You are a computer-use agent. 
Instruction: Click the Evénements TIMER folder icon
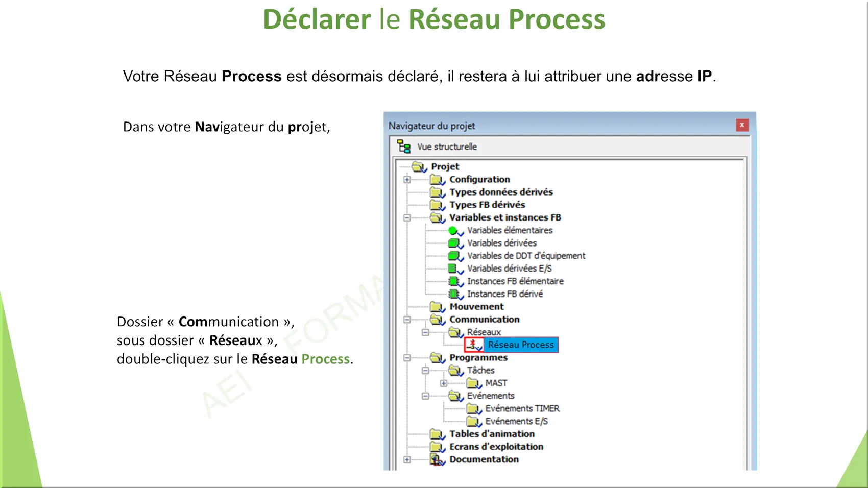pyautogui.click(x=474, y=409)
